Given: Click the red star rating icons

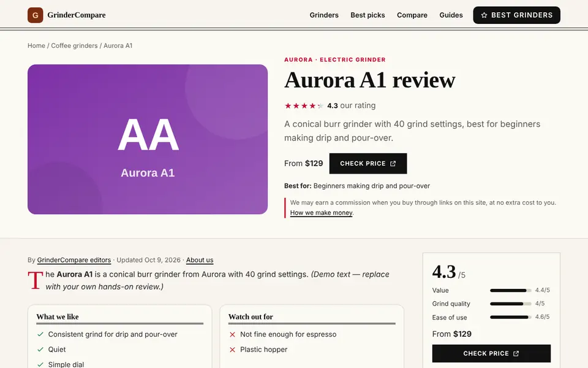Looking at the screenshot, I should 304,105.
